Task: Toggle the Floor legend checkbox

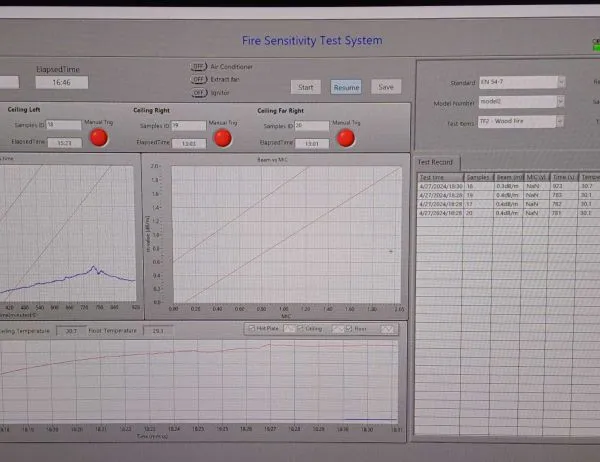Action: [x=349, y=329]
